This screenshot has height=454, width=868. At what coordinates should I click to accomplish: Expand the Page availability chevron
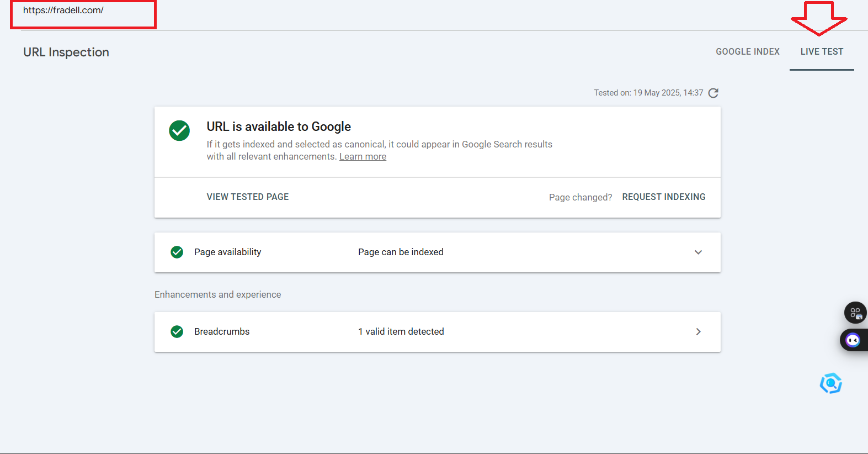(x=698, y=252)
